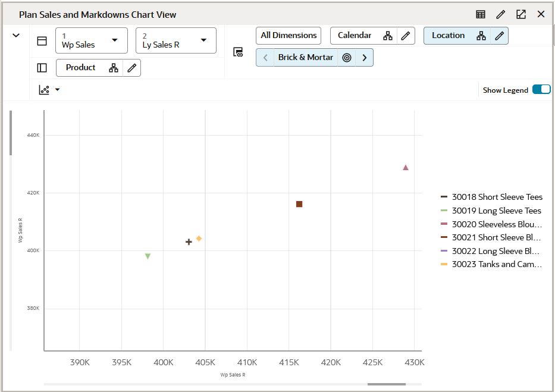Open the chart type dropdown arrow
Screen dimensions: 555x392
pyautogui.click(x=56, y=90)
